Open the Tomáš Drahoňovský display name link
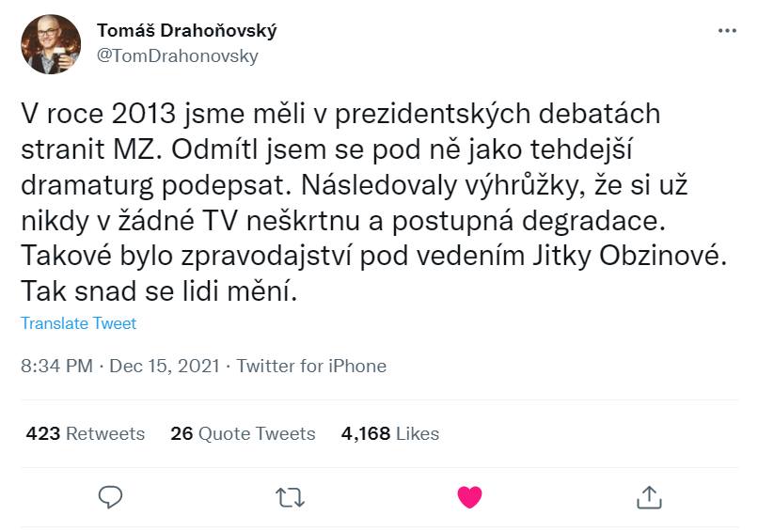This screenshot has width=758, height=532. (x=187, y=31)
